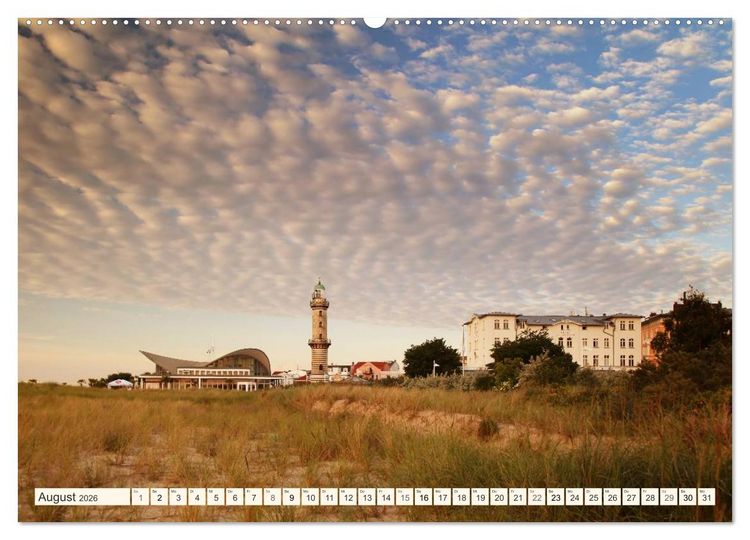Select day 2 in the calendar strip
This screenshot has height=540, width=750.
point(159,496)
